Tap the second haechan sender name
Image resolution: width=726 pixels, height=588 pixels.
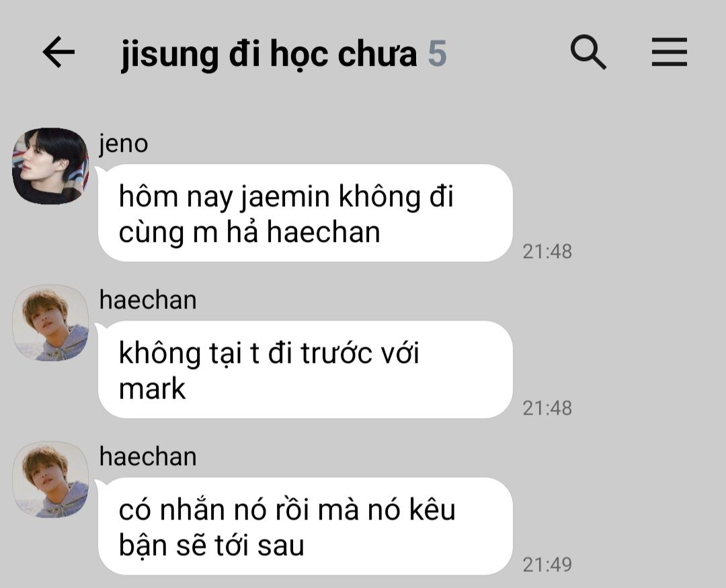click(148, 456)
